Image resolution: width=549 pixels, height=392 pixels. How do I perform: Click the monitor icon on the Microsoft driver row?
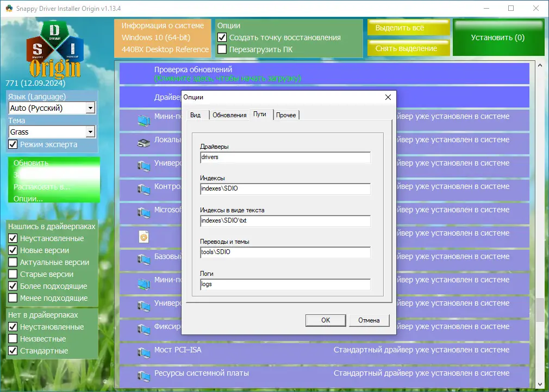pyautogui.click(x=142, y=212)
